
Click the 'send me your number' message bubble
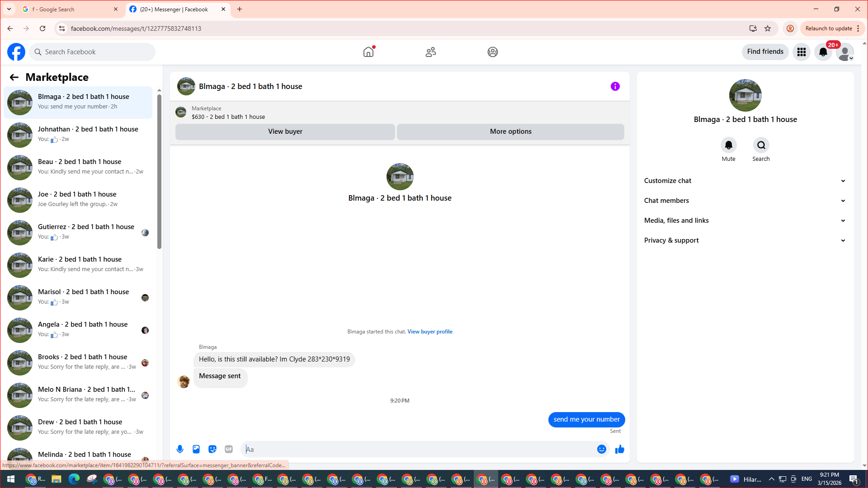point(586,419)
